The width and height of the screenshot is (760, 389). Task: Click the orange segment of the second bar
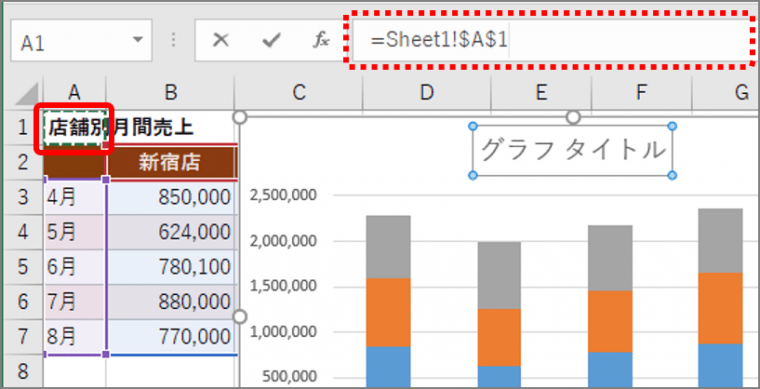[499, 337]
